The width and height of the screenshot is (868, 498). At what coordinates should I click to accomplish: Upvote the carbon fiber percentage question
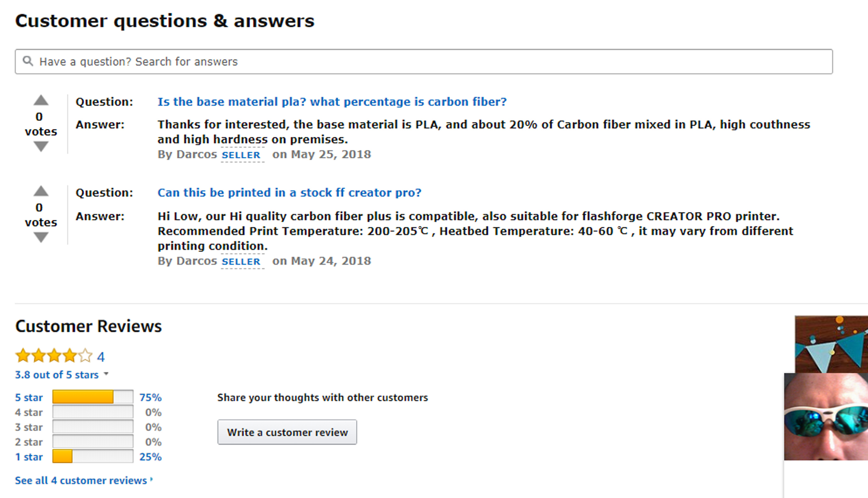pyautogui.click(x=41, y=100)
